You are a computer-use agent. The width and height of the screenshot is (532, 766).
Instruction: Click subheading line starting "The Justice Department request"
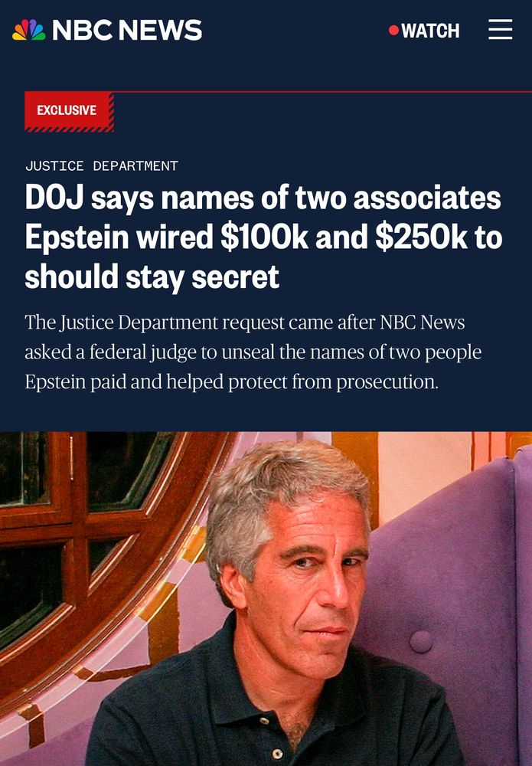click(245, 322)
